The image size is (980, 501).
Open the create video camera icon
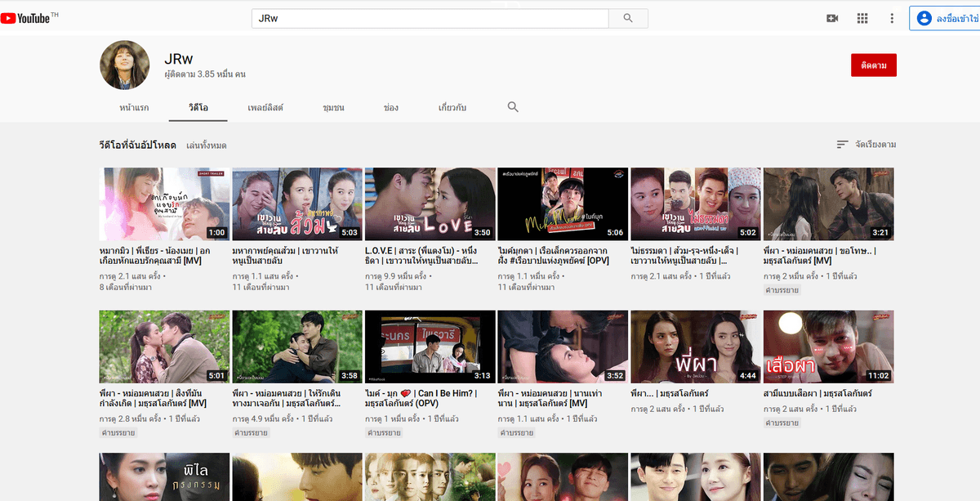coord(832,18)
